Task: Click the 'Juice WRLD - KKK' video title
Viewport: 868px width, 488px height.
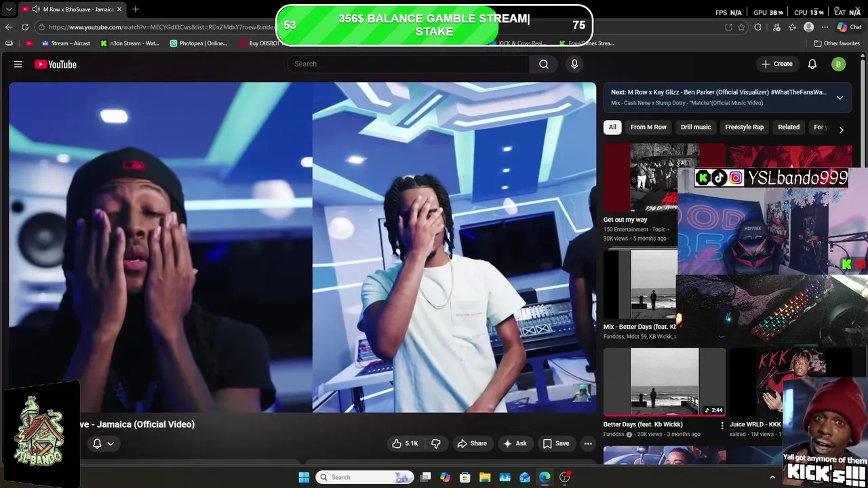Action: (755, 424)
